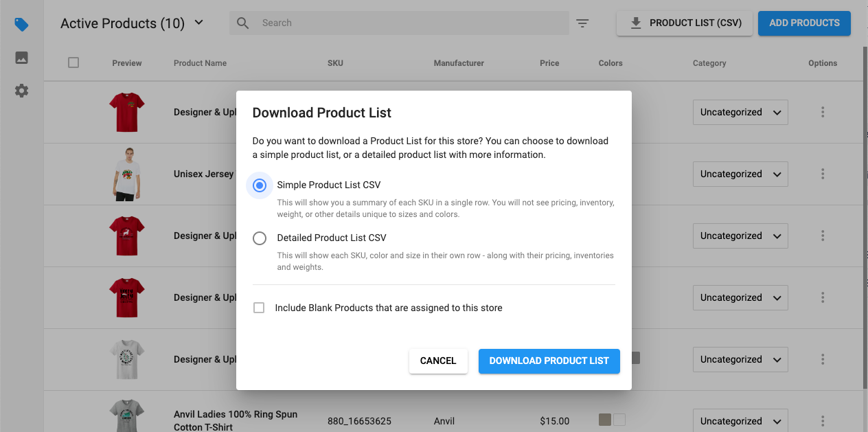Click the search magnifier icon

[242, 23]
